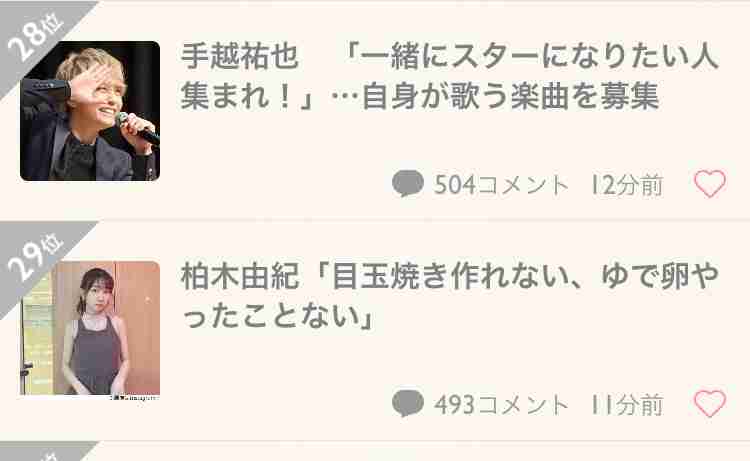Favorite the 柏木由紀 article with the heart
The width and height of the screenshot is (750, 461).
(710, 404)
